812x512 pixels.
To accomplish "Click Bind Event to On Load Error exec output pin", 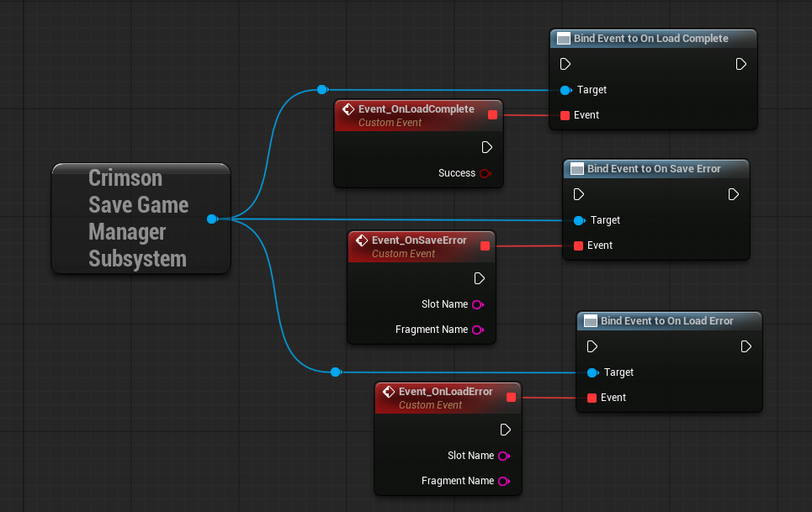I will 746,346.
